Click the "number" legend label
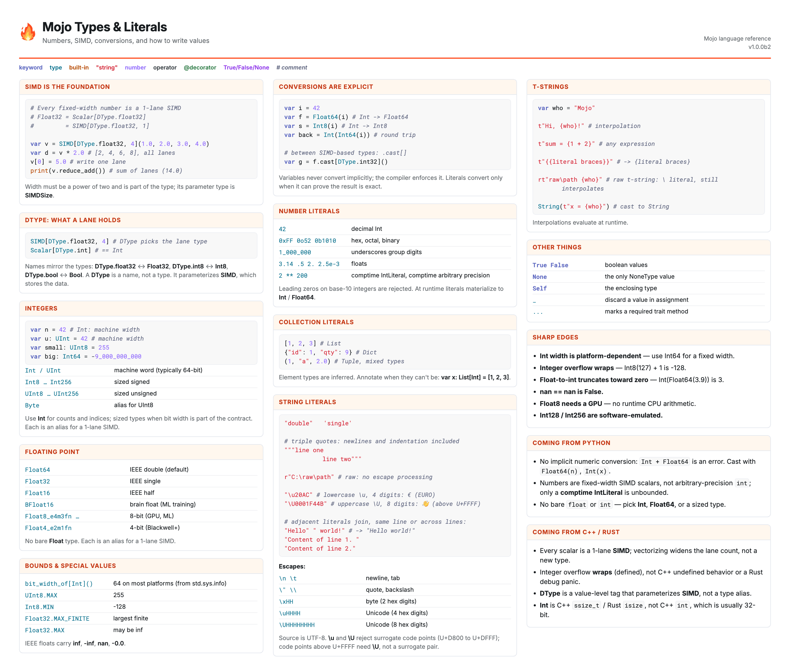The image size is (790, 672). [x=135, y=67]
